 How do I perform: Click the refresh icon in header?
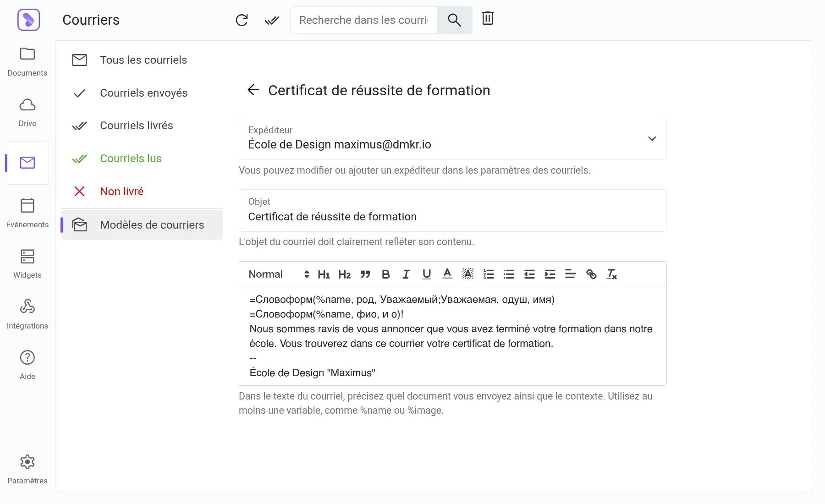click(x=242, y=20)
